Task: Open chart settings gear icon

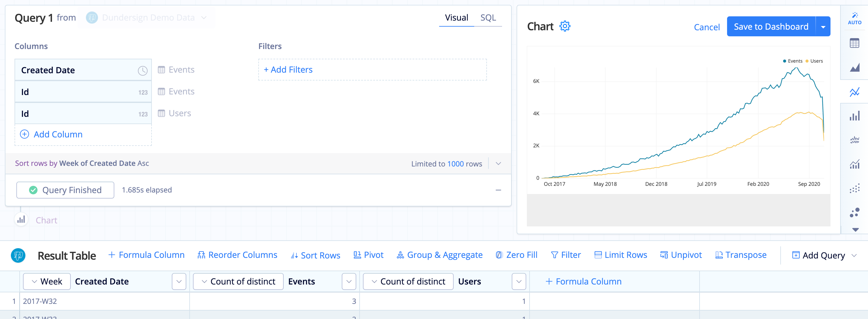Action: pyautogui.click(x=565, y=26)
